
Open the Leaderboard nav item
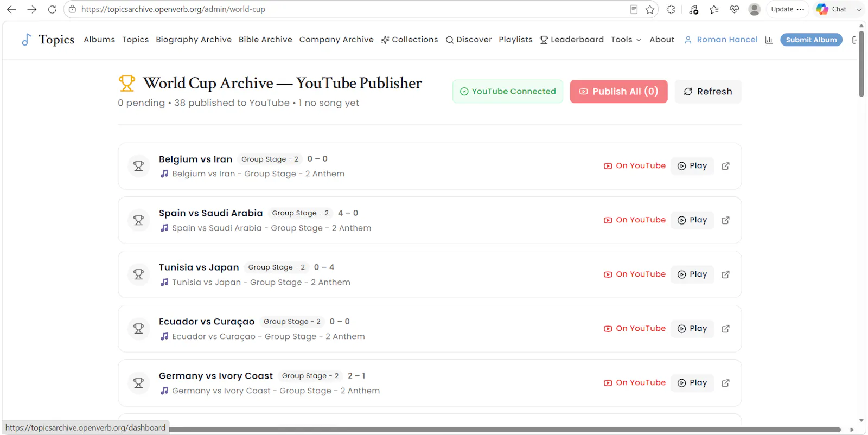(572, 40)
